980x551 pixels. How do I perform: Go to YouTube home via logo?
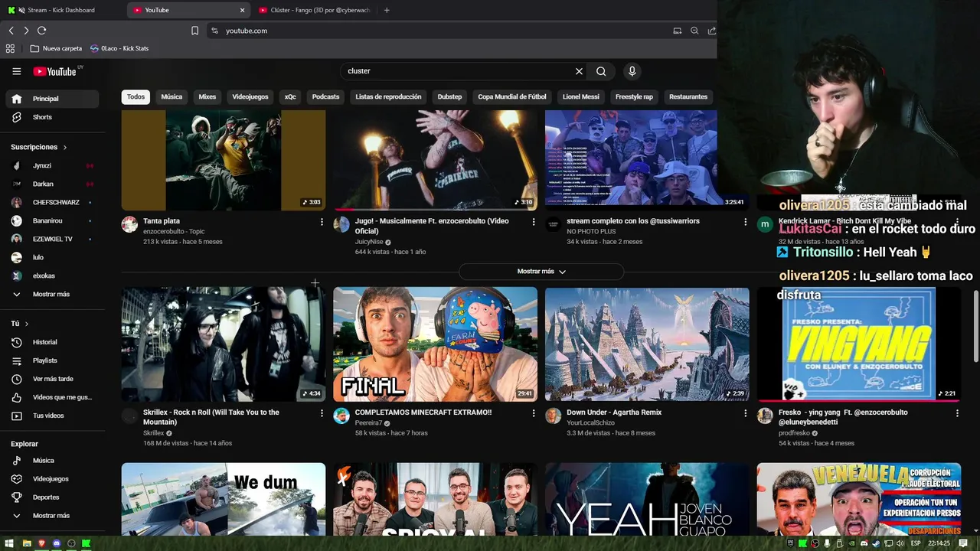click(55, 71)
